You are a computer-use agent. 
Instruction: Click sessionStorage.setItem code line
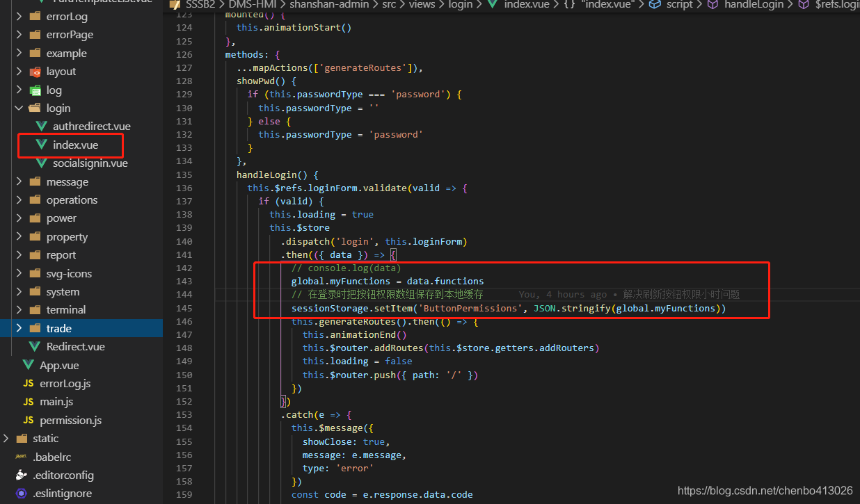click(x=509, y=308)
